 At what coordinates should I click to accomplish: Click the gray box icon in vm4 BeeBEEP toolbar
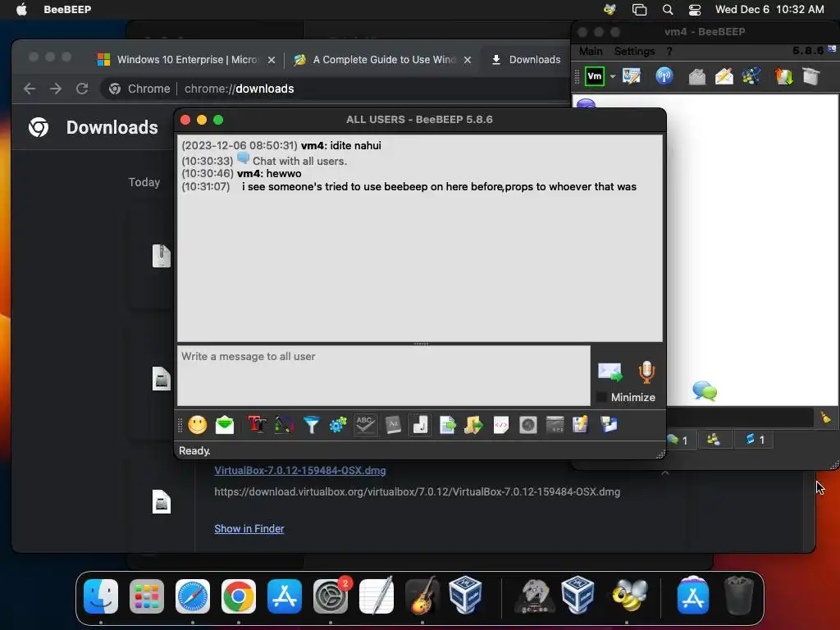click(x=811, y=76)
